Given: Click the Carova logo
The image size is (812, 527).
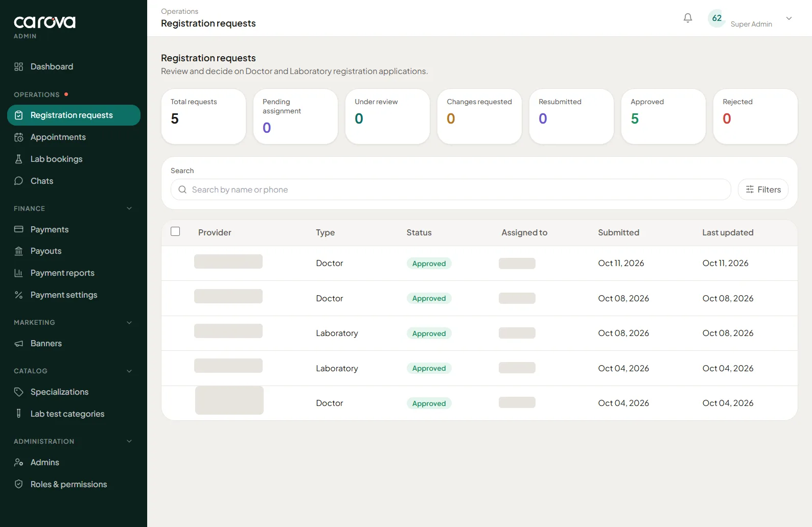Looking at the screenshot, I should [44, 22].
